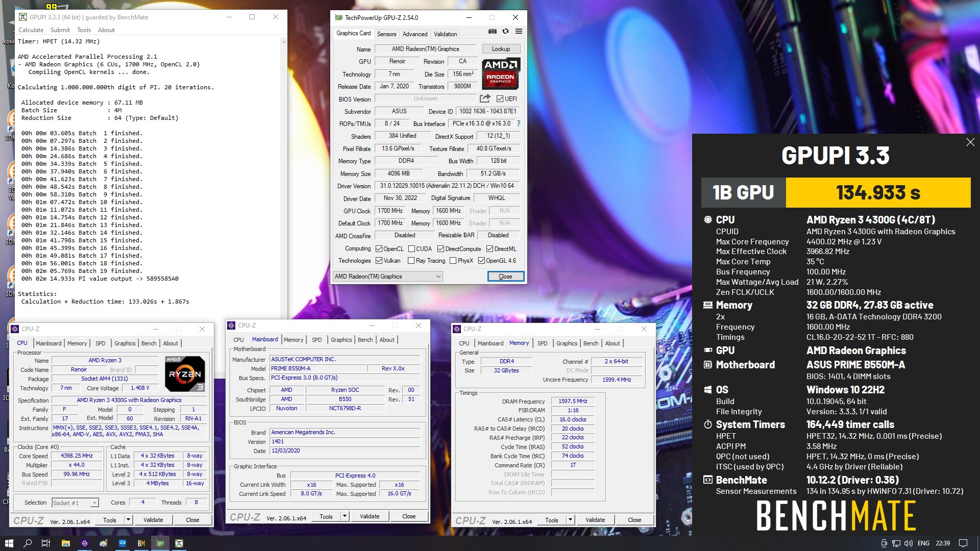Click the GPUPI output scrollbar up arrow

point(283,42)
